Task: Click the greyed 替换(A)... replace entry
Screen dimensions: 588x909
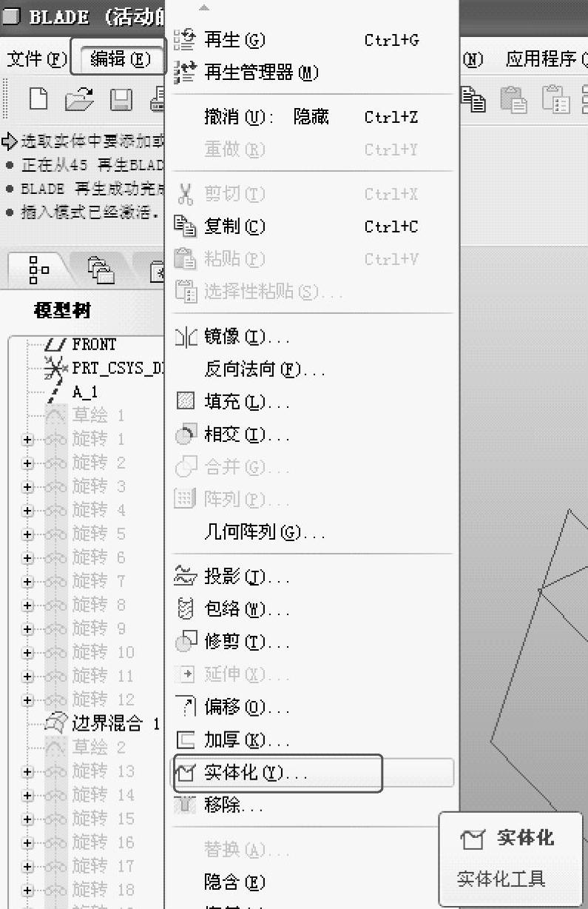Action: [x=311, y=850]
